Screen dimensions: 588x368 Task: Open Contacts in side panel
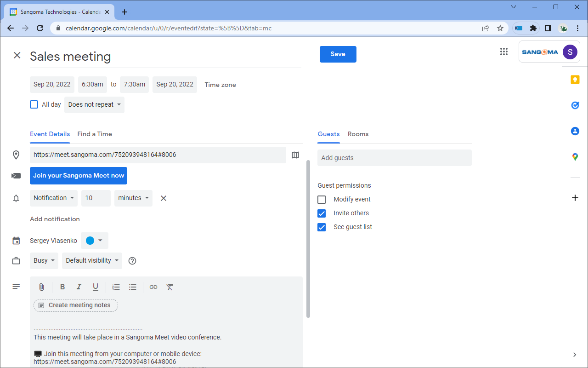pos(575,131)
